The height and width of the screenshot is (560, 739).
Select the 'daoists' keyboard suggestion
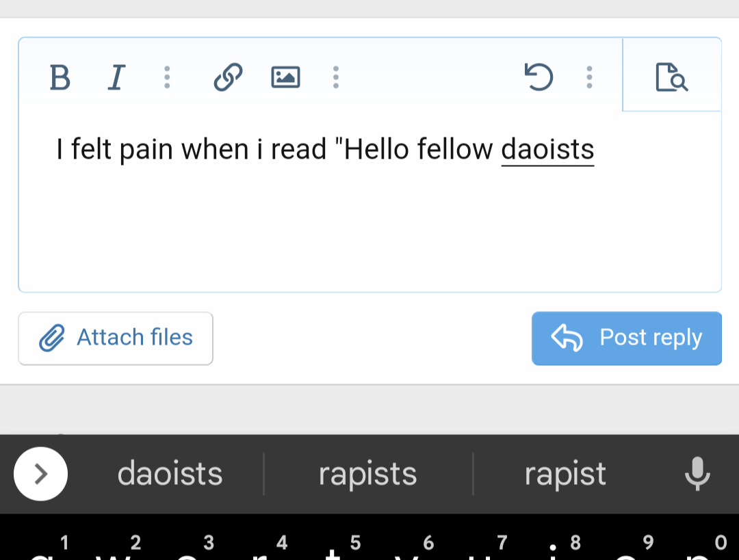click(x=170, y=473)
